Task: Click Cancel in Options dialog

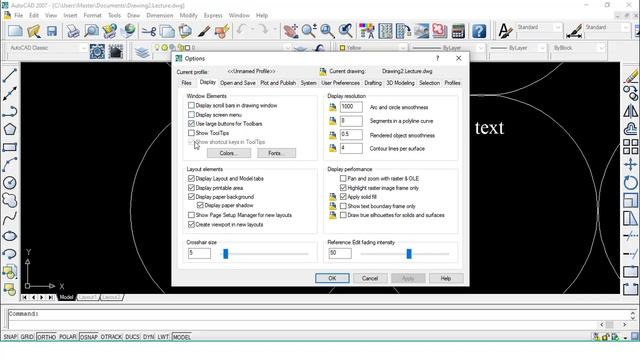Action: pos(370,278)
